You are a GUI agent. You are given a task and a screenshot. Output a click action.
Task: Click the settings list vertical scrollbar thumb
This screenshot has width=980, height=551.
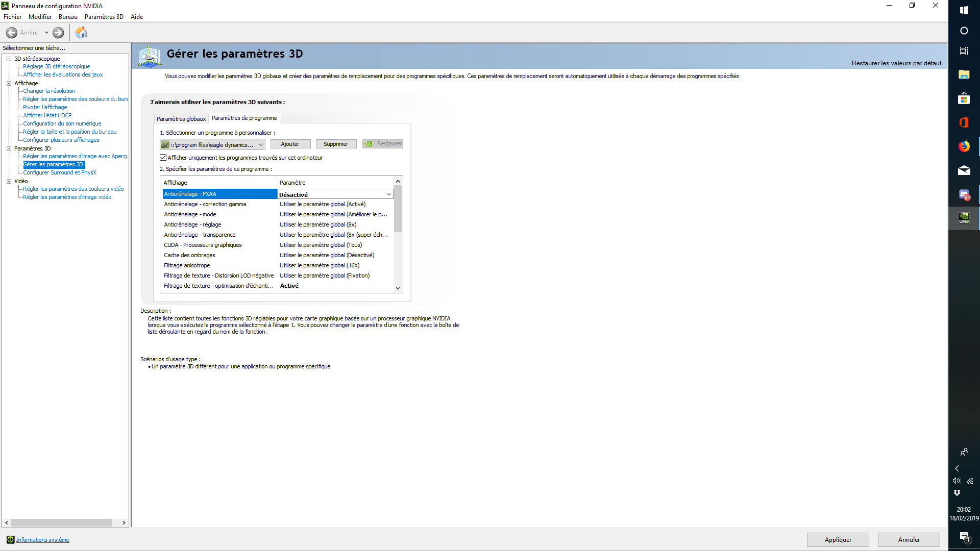tap(398, 209)
